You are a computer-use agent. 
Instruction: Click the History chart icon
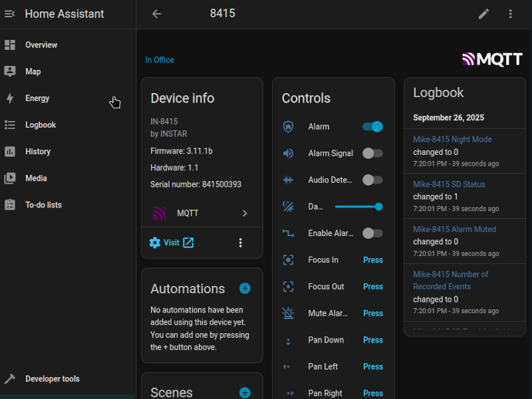[10, 152]
